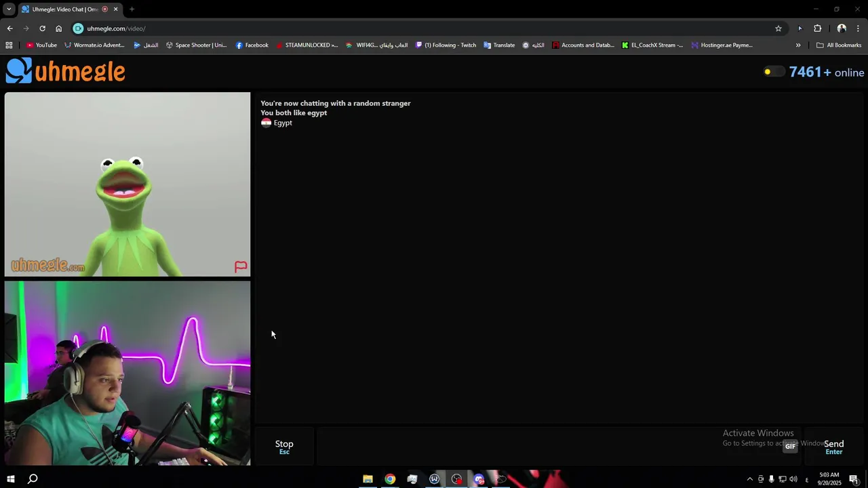Open File Explorer from taskbar

coord(368,479)
